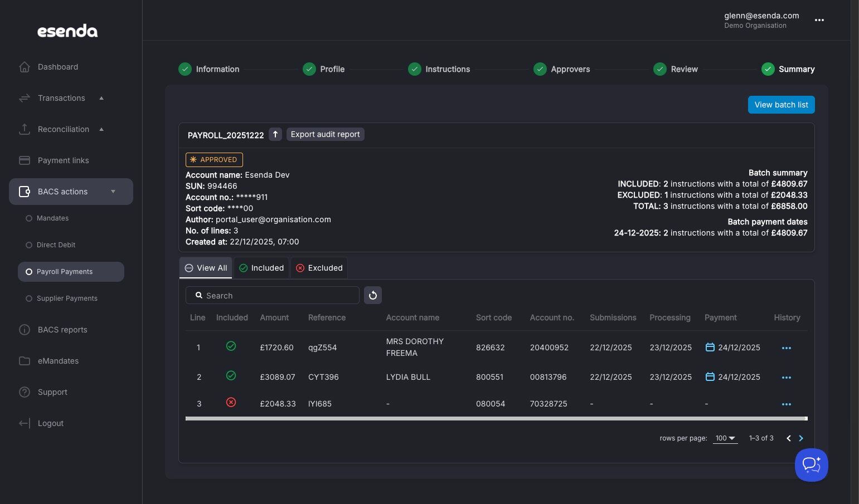The height and width of the screenshot is (504, 859).
Task: Click the refresh icon next to Search
Action: pyautogui.click(x=373, y=295)
